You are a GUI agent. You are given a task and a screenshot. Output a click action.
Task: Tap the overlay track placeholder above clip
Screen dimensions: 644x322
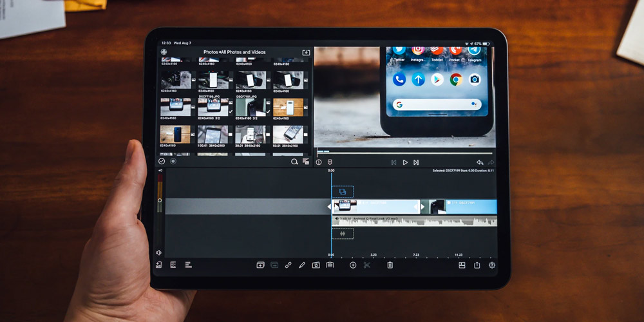coord(343,191)
